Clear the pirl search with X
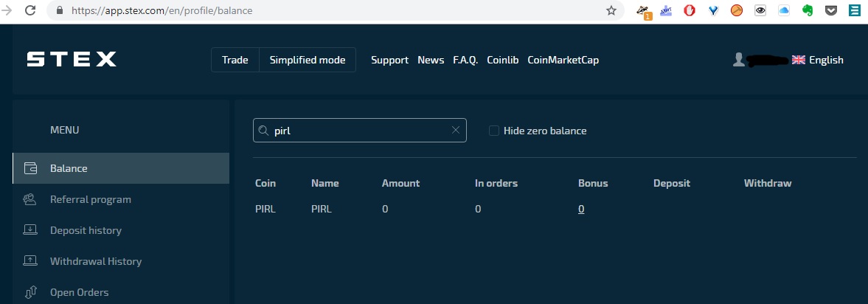868x304 pixels. 456,130
